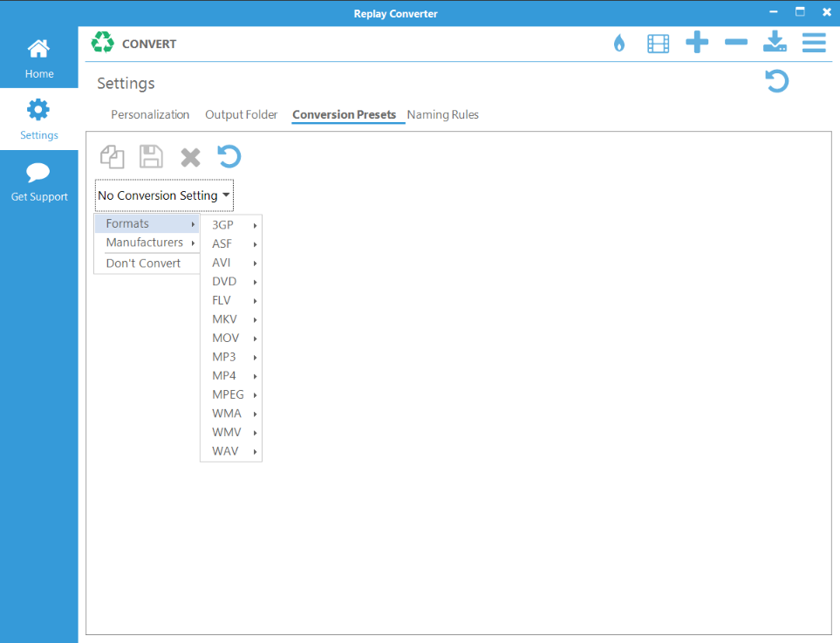Remove files with the minus icon
Image resolution: width=840 pixels, height=643 pixels.
coord(736,42)
